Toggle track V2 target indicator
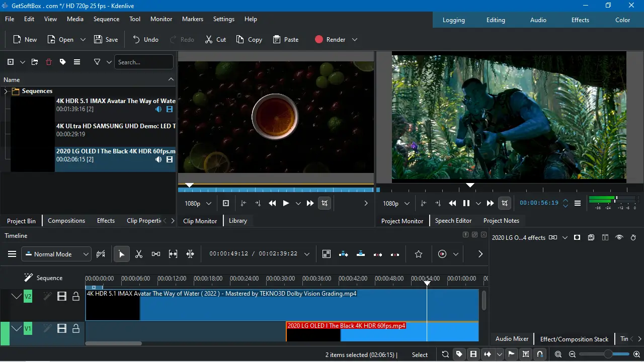 28,297
